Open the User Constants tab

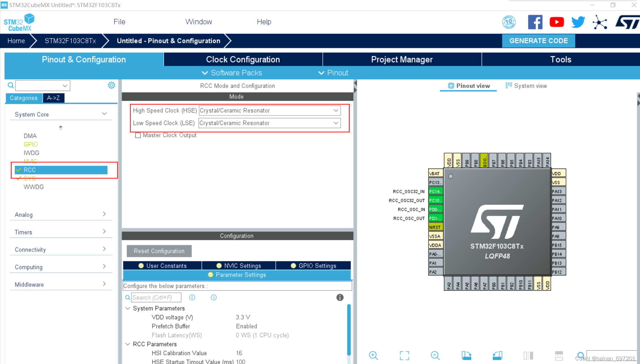click(x=162, y=266)
